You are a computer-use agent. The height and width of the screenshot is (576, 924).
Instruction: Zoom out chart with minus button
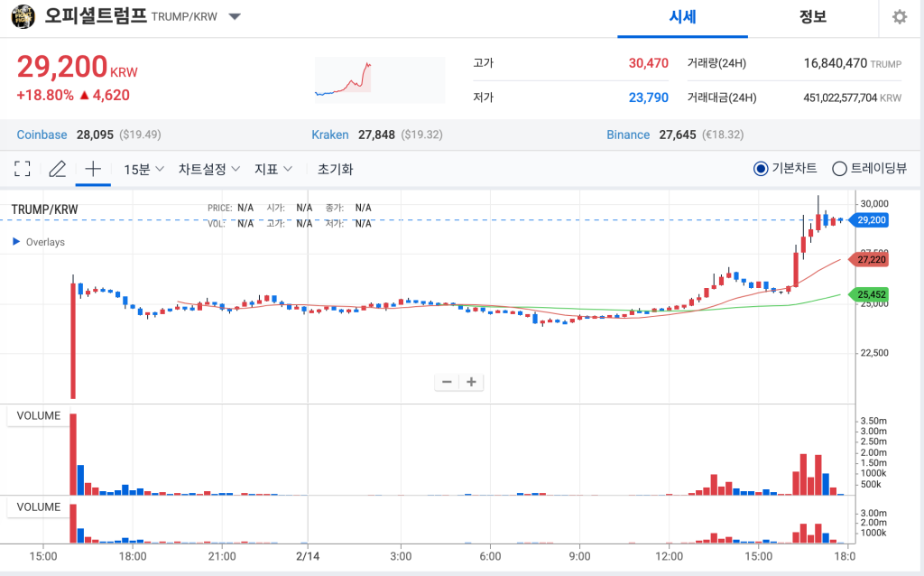click(x=447, y=382)
